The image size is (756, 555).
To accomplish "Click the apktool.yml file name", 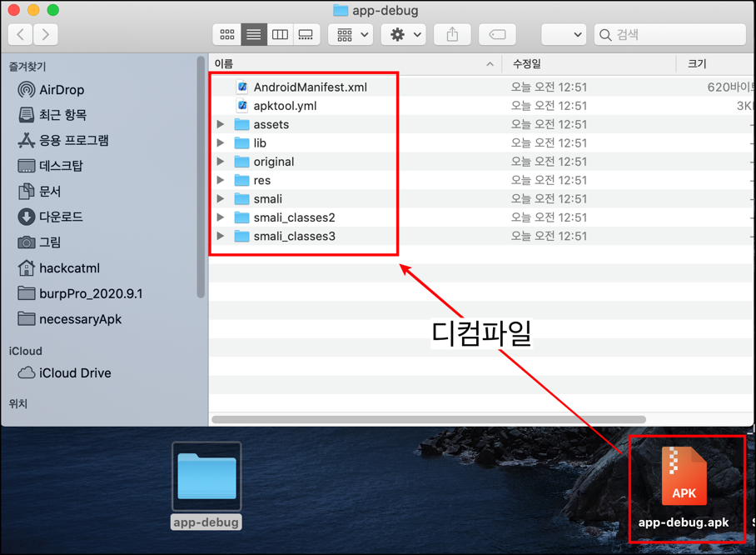I will tap(285, 106).
